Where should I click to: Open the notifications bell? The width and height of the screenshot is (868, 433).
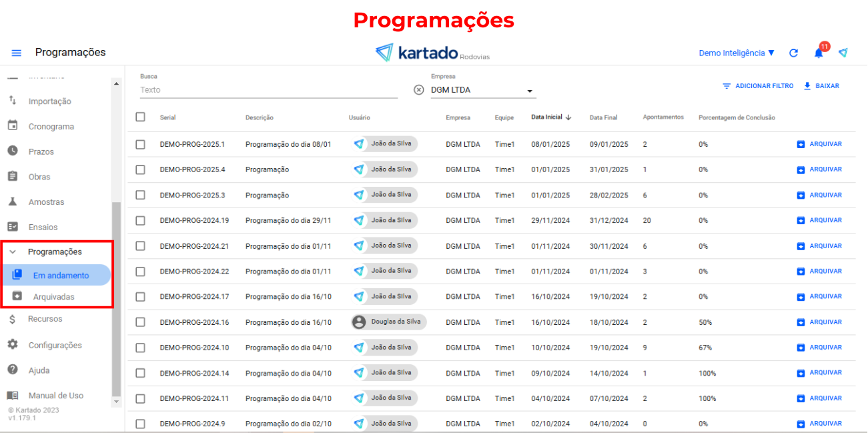819,53
